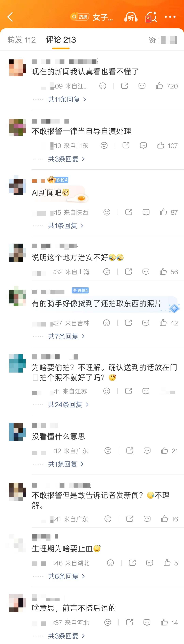Open the three-dot more menu

[x=170, y=17]
